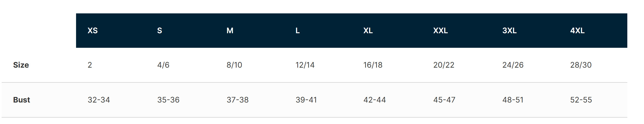
Task: Click the 8/10 size value
Action: (x=234, y=65)
